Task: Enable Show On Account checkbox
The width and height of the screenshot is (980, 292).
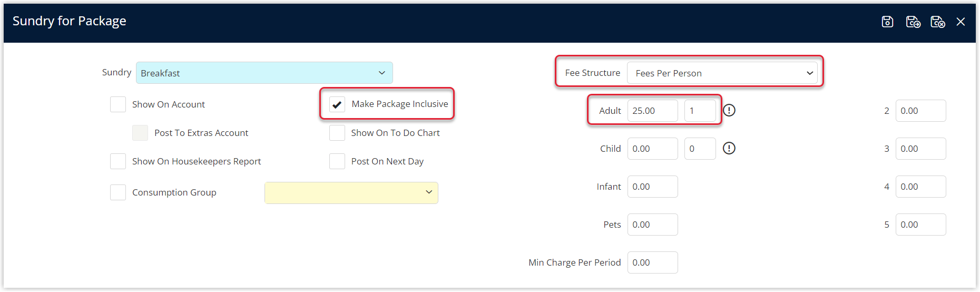Action: (118, 104)
